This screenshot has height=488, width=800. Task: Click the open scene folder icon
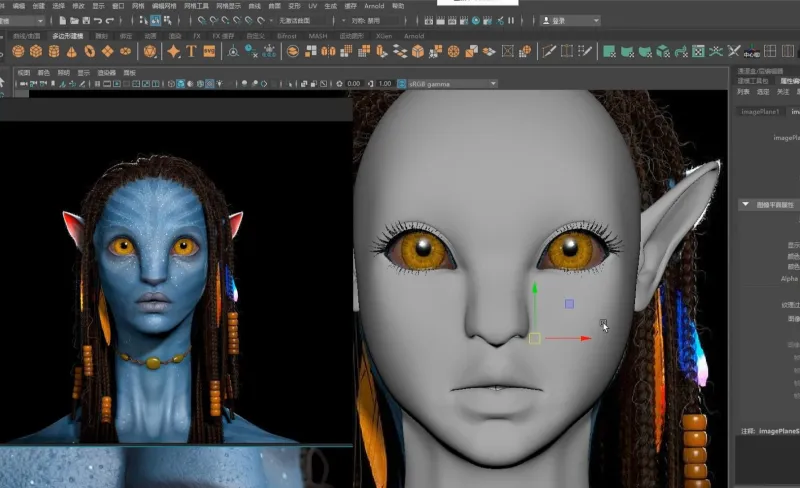click(74, 20)
